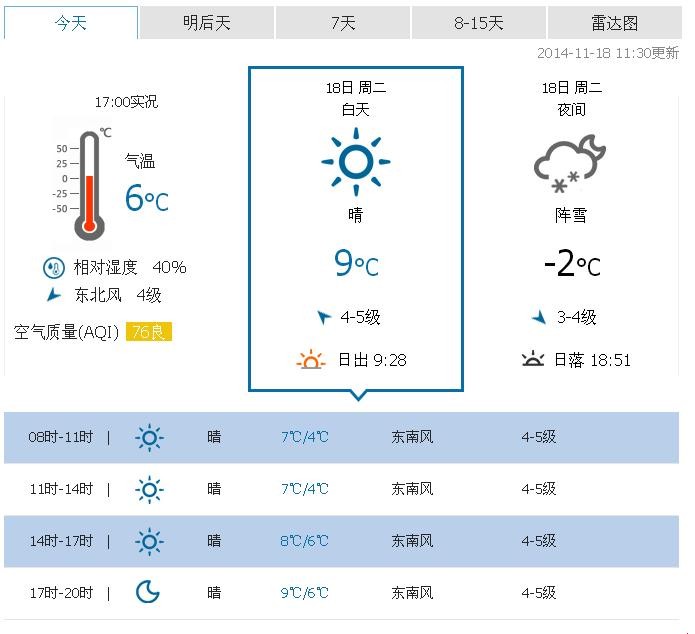Viewport: 695px width, 634px height.
Task: Click the sunrise icon beside 日出
Action: pyautogui.click(x=312, y=360)
